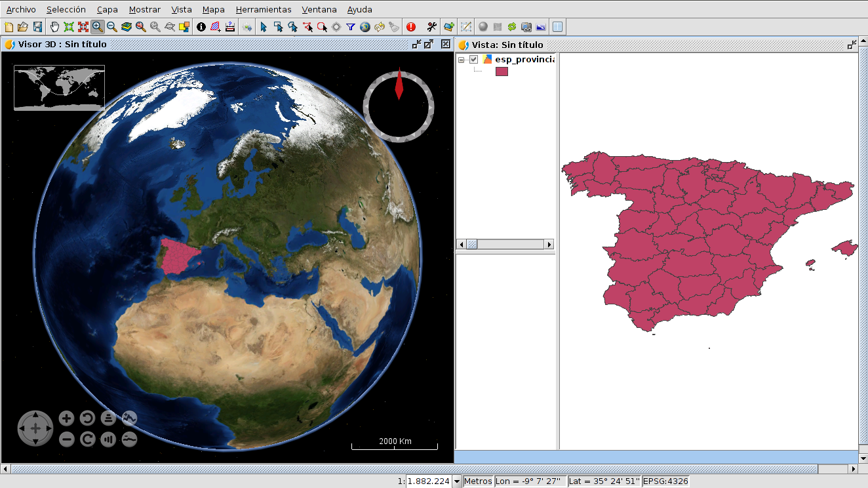Open the map scale dropdown arrow
Viewport: 868px width, 488px height.
tap(457, 481)
